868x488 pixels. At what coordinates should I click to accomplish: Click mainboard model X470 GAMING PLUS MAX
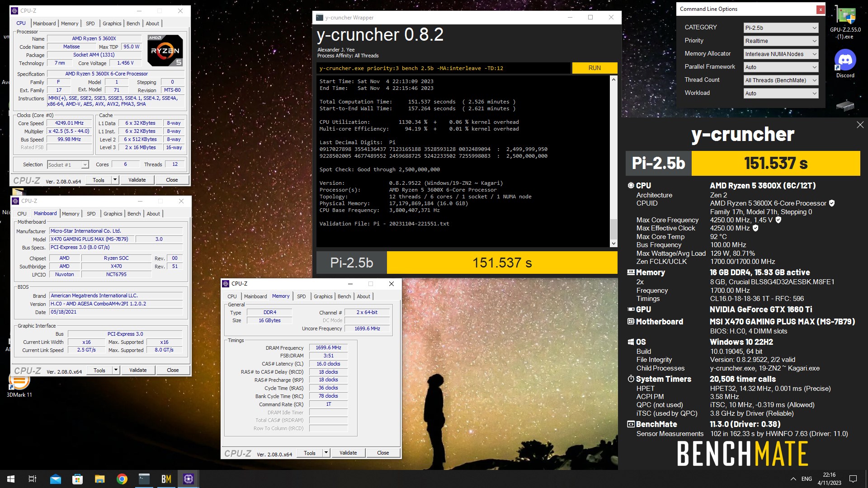[x=92, y=239]
